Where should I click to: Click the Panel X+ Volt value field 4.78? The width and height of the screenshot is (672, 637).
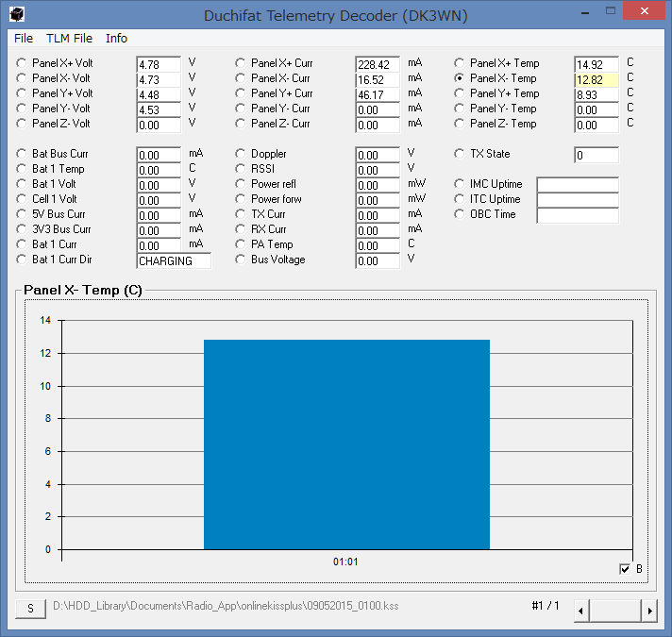(159, 65)
